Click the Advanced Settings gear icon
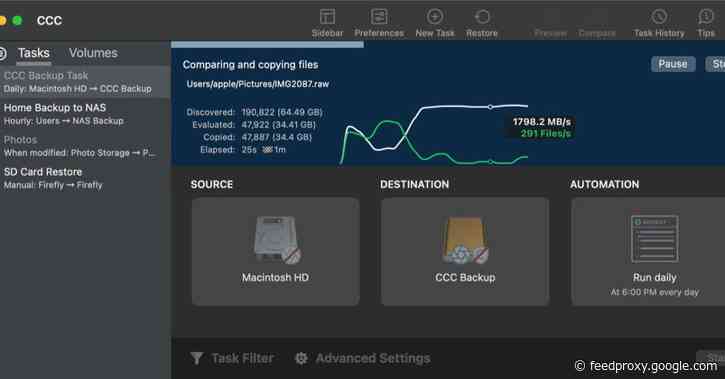 [x=301, y=358]
